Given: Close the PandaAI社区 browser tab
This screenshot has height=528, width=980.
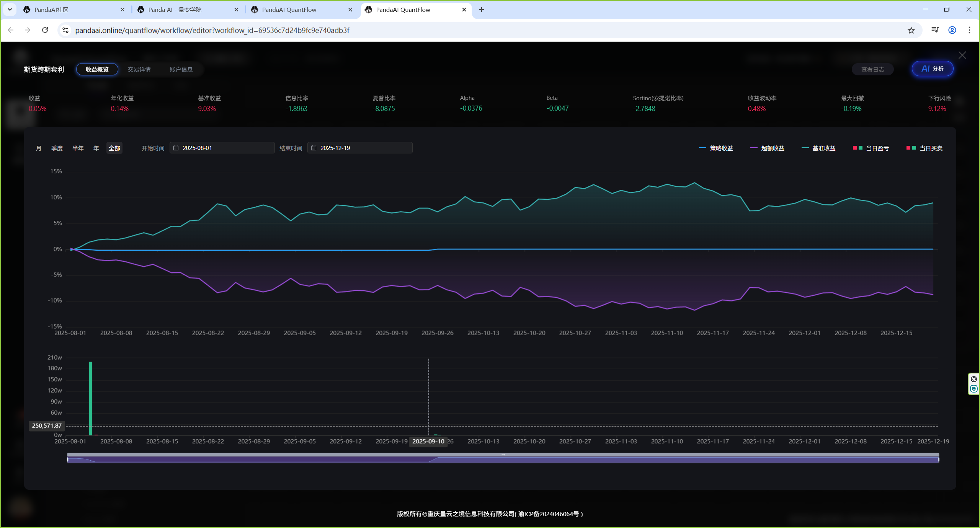Looking at the screenshot, I should pyautogui.click(x=122, y=10).
